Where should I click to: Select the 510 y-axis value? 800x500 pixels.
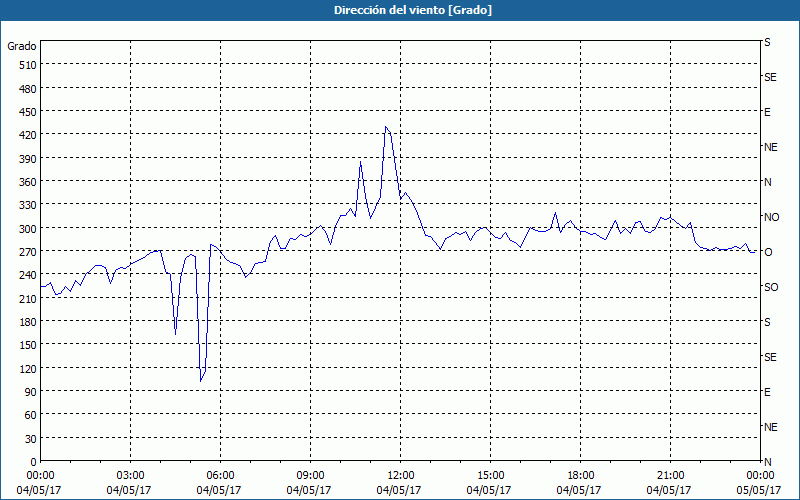pos(28,65)
